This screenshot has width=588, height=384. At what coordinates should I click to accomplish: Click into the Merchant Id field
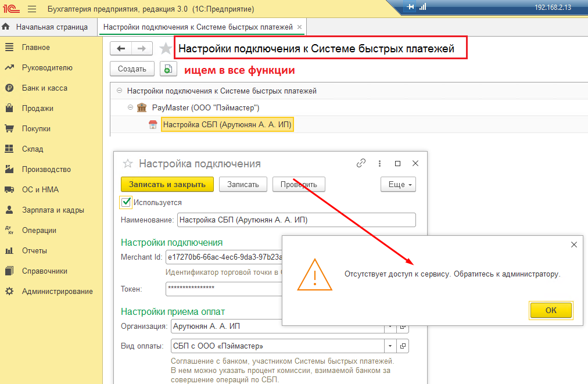click(224, 257)
